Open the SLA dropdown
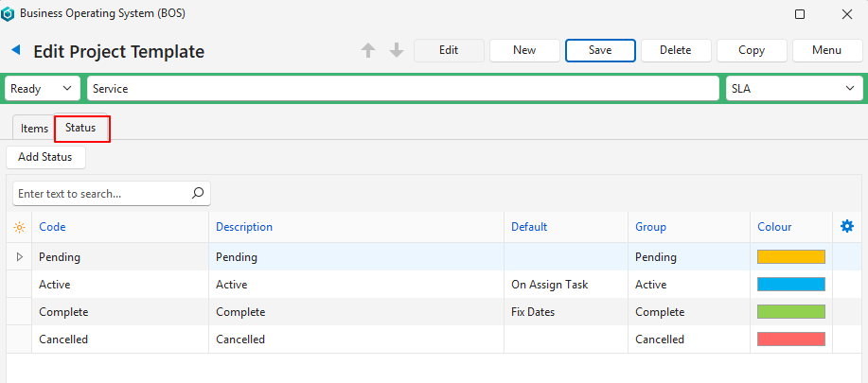Viewport: 868px width, 383px height. (793, 88)
